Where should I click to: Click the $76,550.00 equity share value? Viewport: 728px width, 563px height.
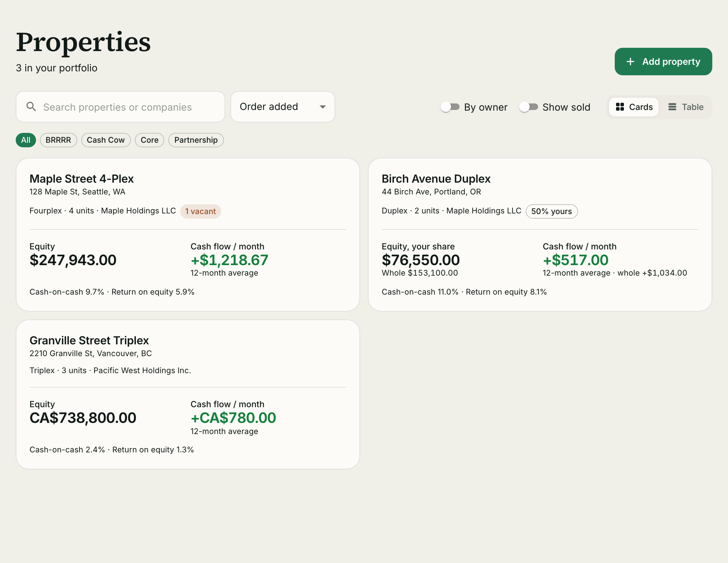click(x=421, y=260)
